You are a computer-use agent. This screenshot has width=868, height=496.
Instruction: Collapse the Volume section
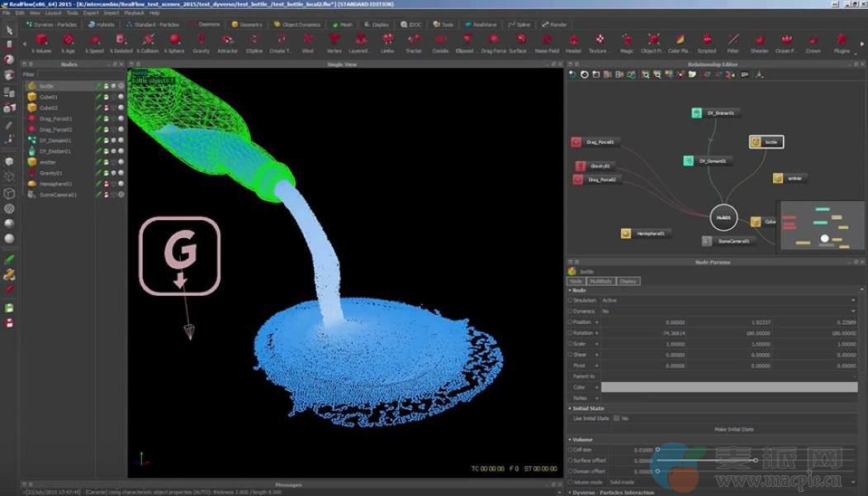[570, 440]
